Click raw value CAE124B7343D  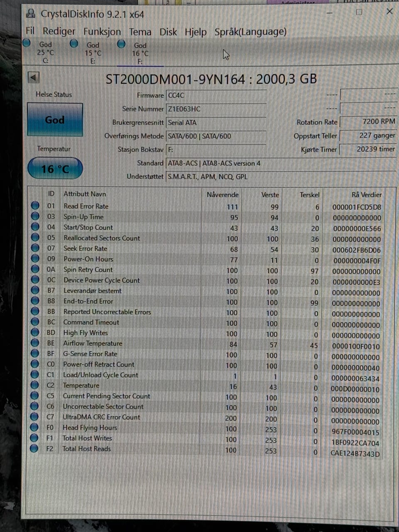tap(355, 453)
